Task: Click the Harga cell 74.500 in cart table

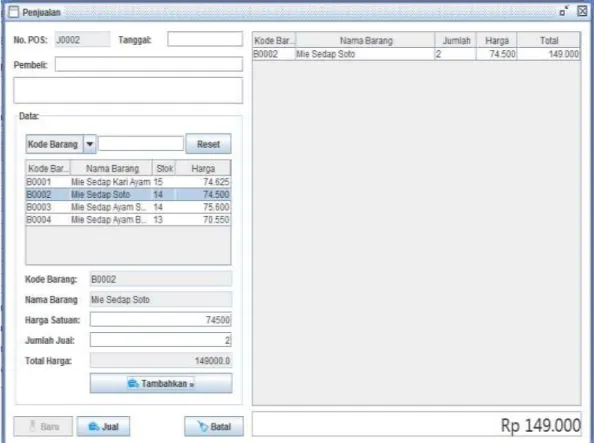Action: pos(496,54)
